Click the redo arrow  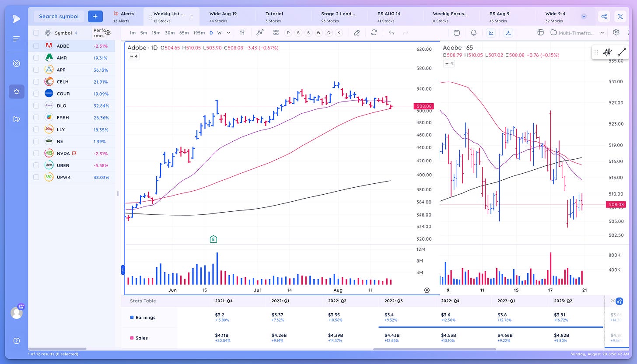point(406,32)
